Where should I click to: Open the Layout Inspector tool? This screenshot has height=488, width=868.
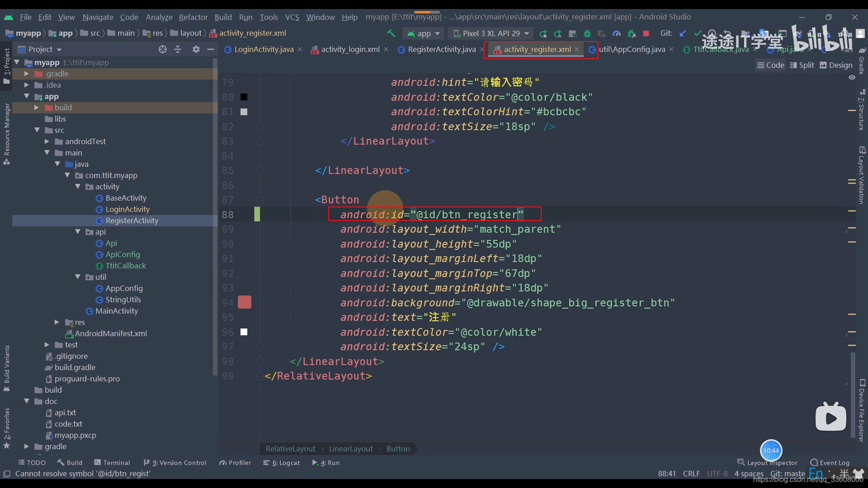(767, 463)
